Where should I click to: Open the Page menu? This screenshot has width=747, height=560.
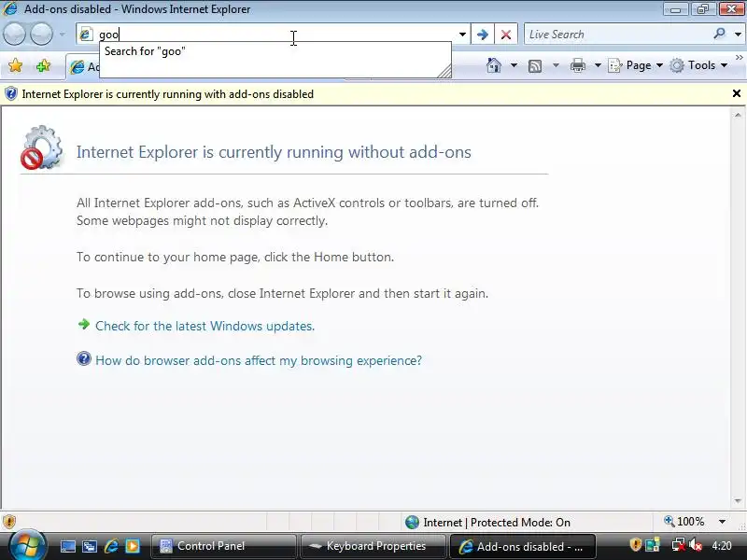click(636, 65)
